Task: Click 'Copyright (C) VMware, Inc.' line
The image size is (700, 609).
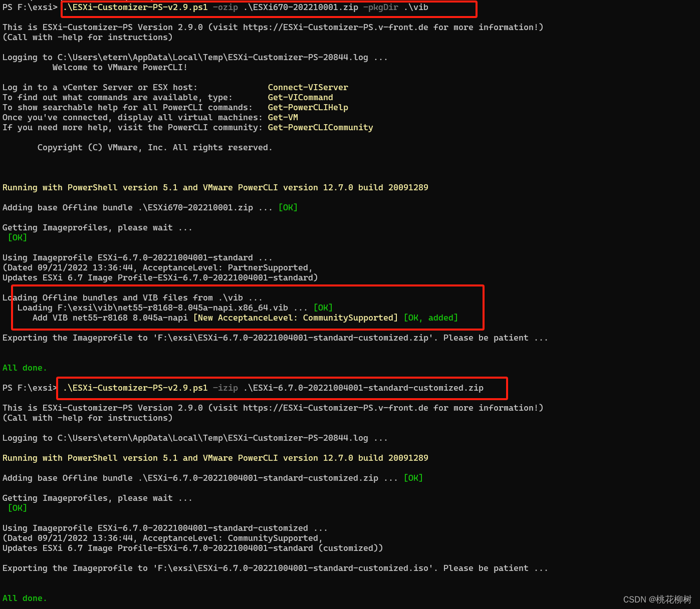Action: pos(155,148)
